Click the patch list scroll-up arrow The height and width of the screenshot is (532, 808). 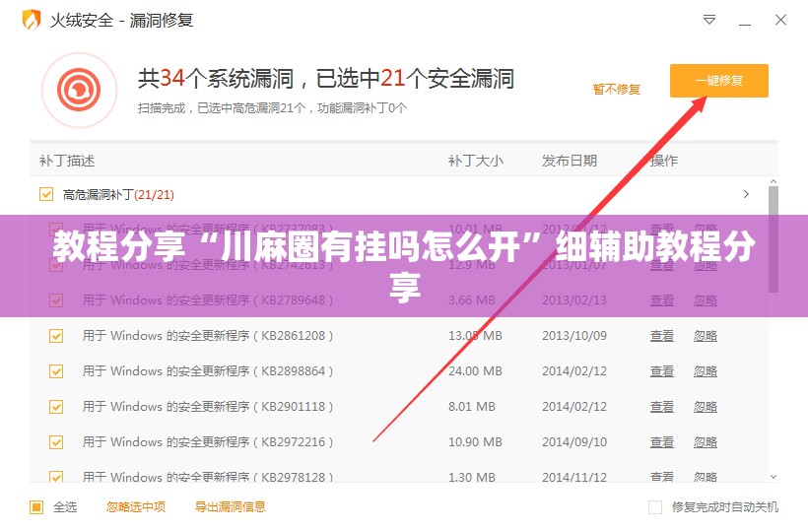coord(773,181)
